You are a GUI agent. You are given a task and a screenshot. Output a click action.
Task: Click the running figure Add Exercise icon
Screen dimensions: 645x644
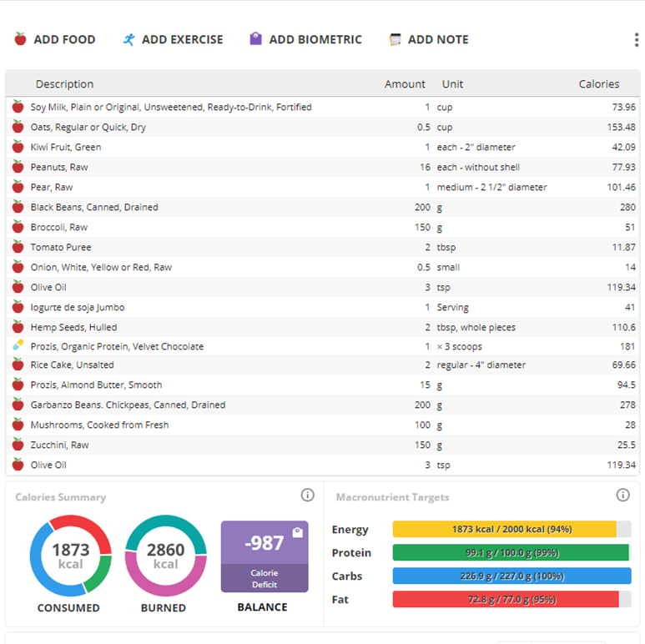(128, 39)
